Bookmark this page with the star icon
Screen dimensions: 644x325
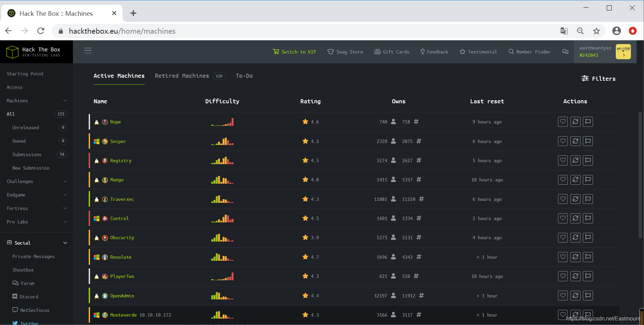click(x=596, y=31)
